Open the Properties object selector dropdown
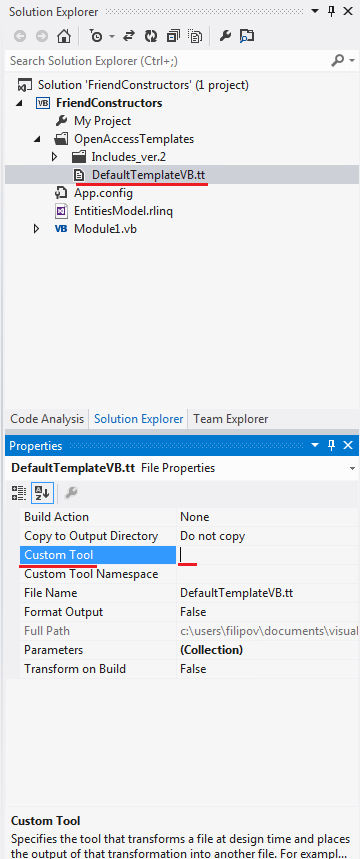Viewport: 360px width, 859px height. pos(352,468)
